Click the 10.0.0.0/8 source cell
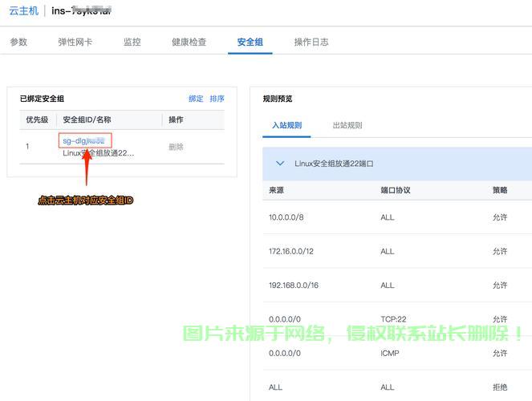Image resolution: width=532 pixels, height=401 pixels. [286, 217]
